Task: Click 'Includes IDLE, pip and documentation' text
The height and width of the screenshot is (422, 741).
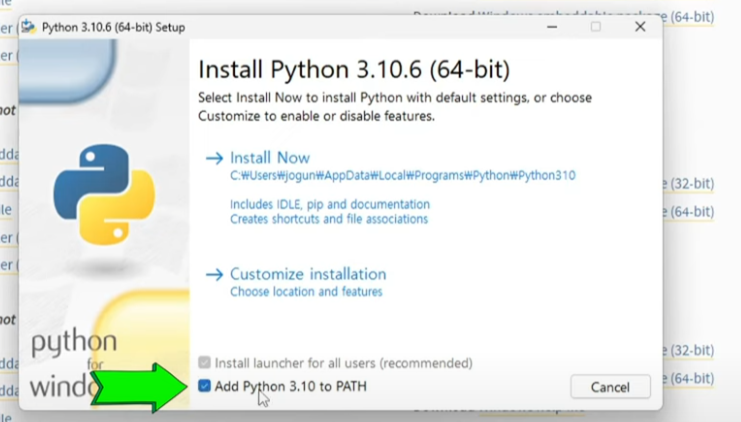Action: pos(330,204)
